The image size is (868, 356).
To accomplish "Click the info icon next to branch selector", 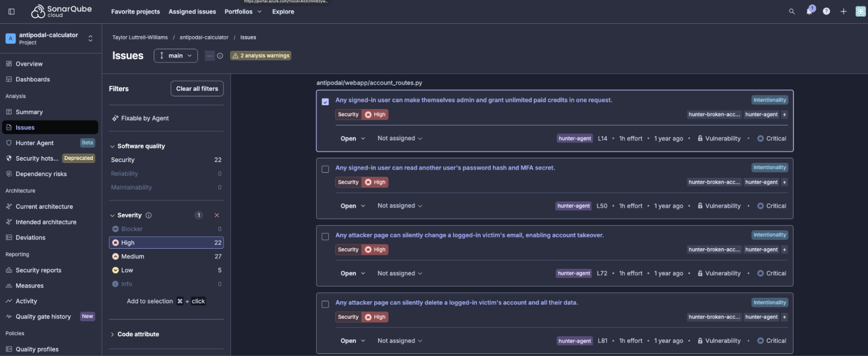I will point(220,56).
